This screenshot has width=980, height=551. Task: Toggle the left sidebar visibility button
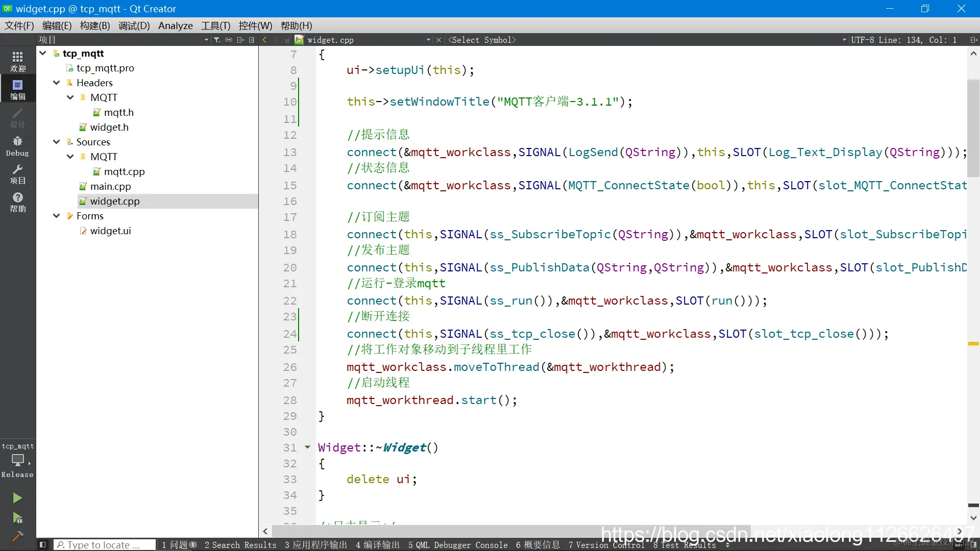pyautogui.click(x=43, y=545)
